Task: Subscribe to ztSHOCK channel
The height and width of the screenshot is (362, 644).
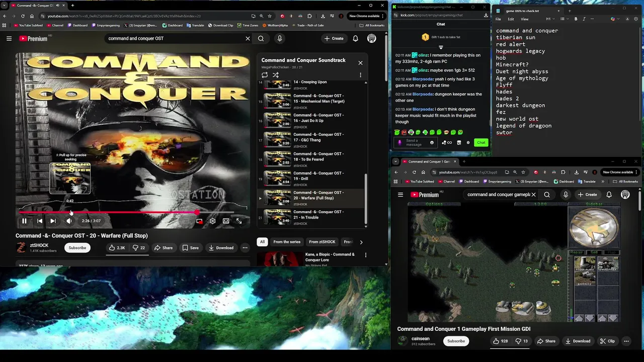Action: coord(77,248)
